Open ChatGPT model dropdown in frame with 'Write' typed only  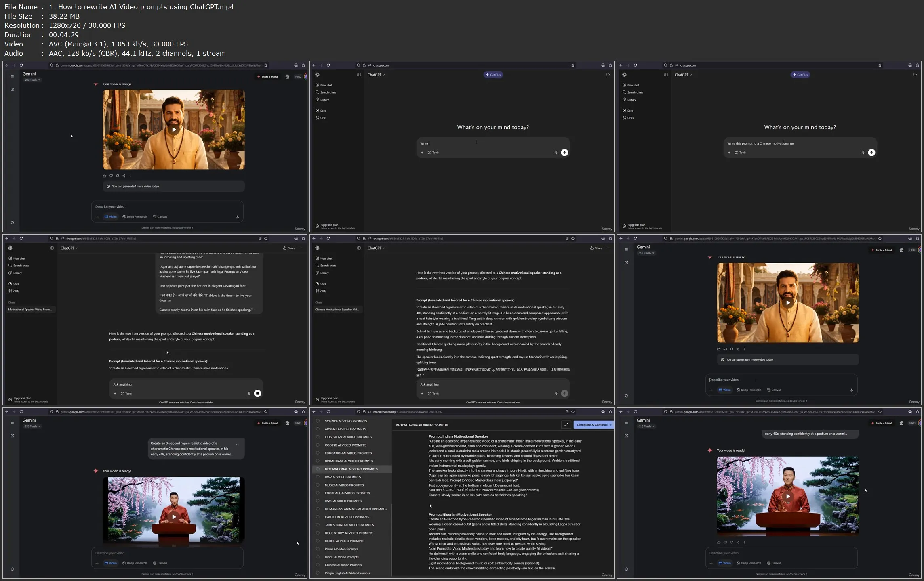pos(376,75)
